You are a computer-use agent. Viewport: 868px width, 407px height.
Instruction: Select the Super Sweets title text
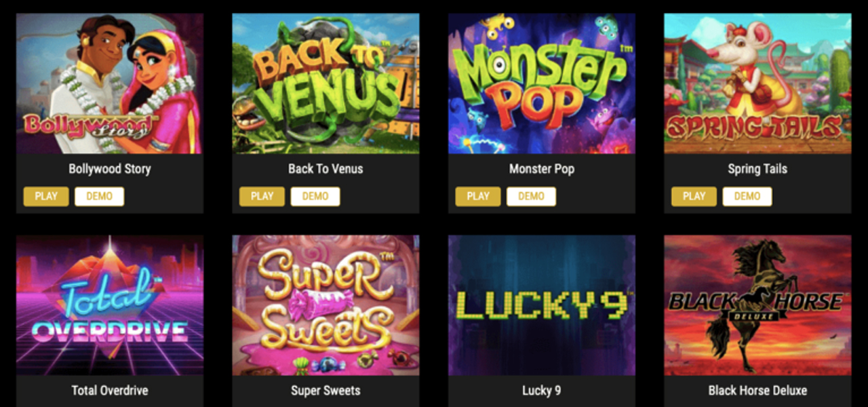coord(325,391)
